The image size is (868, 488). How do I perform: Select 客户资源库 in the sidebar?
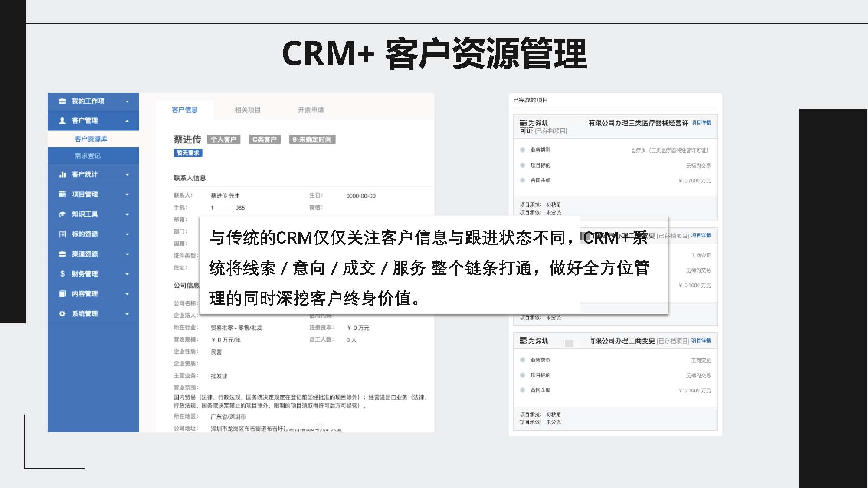(x=93, y=139)
